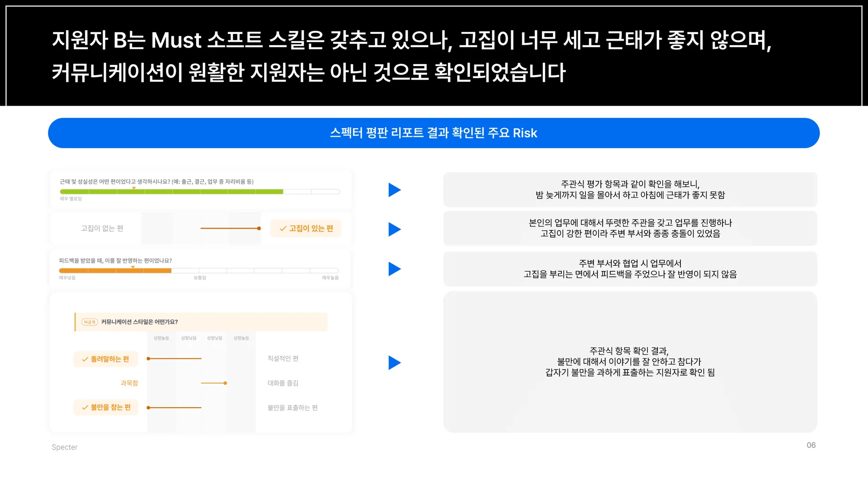The height and width of the screenshot is (488, 868).
Task: Click the blue arrow beside feedback risk description
Action: pos(394,268)
